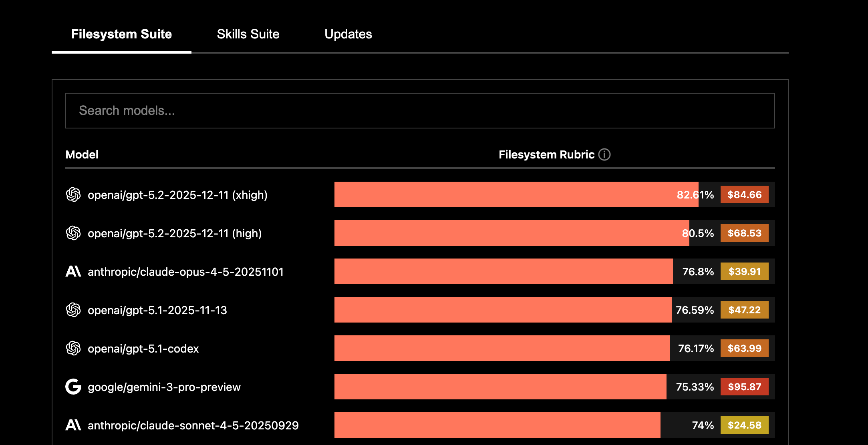Screen dimensions: 868x445
Task: Select the Filesystem Suite tab
Action: coord(121,34)
